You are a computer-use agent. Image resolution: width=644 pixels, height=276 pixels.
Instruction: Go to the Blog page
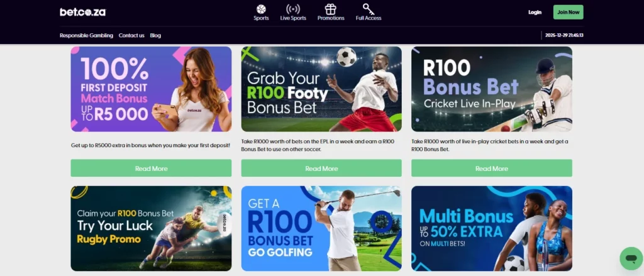pos(155,35)
